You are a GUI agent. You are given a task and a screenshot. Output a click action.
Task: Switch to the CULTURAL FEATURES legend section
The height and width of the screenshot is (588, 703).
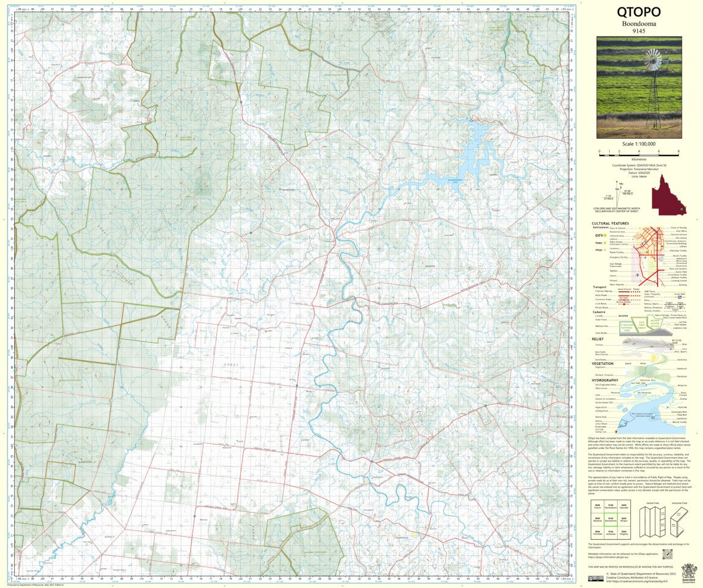coord(611,223)
